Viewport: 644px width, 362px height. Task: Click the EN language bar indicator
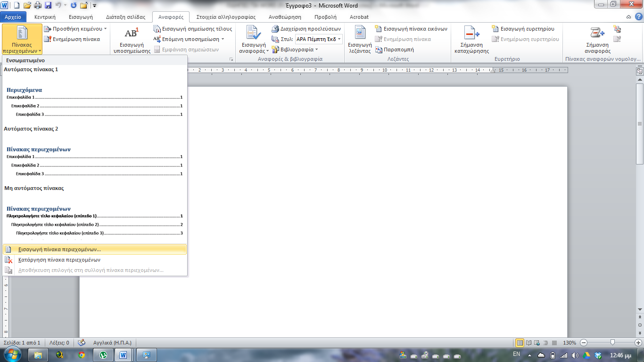coord(516,354)
